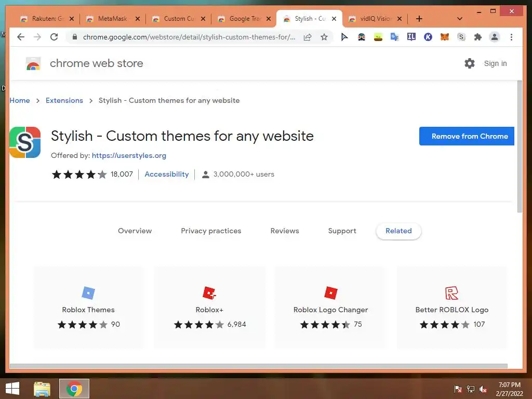Screen dimensions: 532x399
Task: Select the Related tab
Action: [x=398, y=231]
